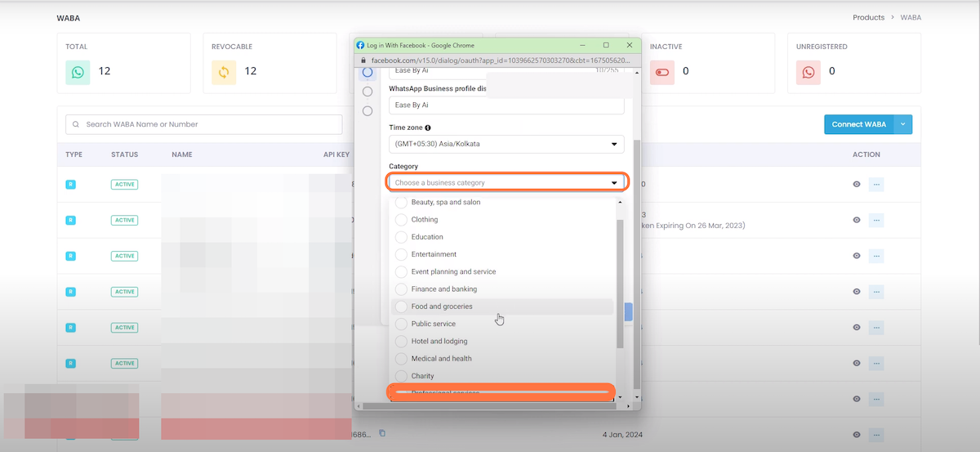Click the red toggle icon in Inactive card
Image resolution: width=980 pixels, height=452 pixels.
coord(662,72)
